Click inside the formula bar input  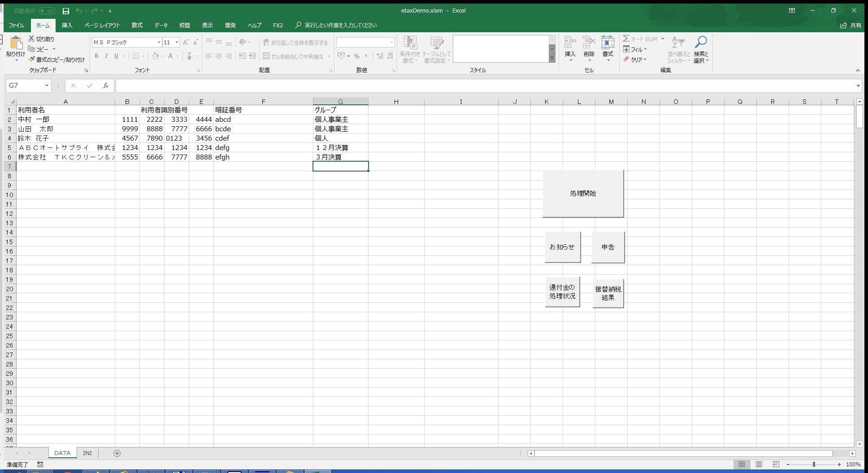[484, 86]
